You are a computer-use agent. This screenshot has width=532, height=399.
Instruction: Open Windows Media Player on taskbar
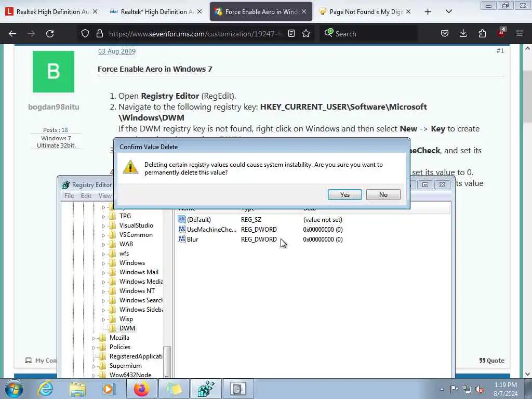pyautogui.click(x=108, y=389)
